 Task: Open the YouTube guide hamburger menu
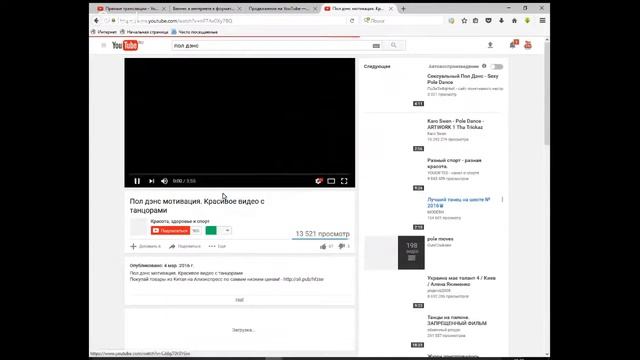[x=103, y=45]
